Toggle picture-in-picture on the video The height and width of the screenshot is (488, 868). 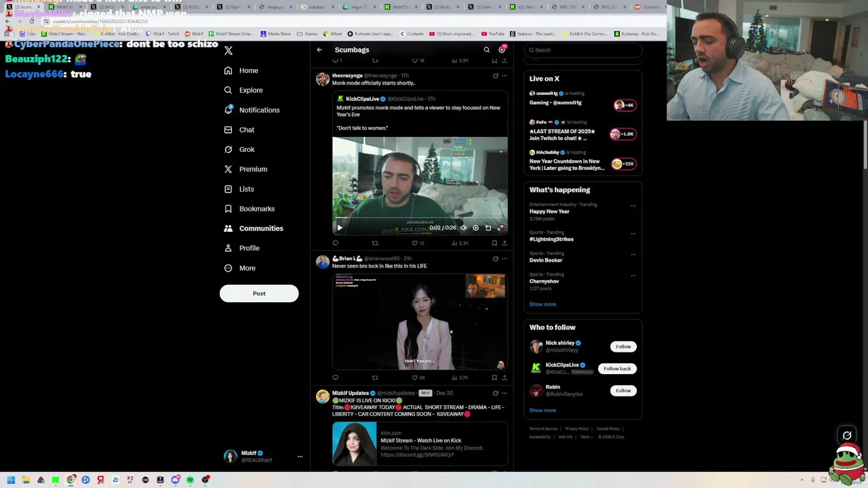click(x=488, y=228)
